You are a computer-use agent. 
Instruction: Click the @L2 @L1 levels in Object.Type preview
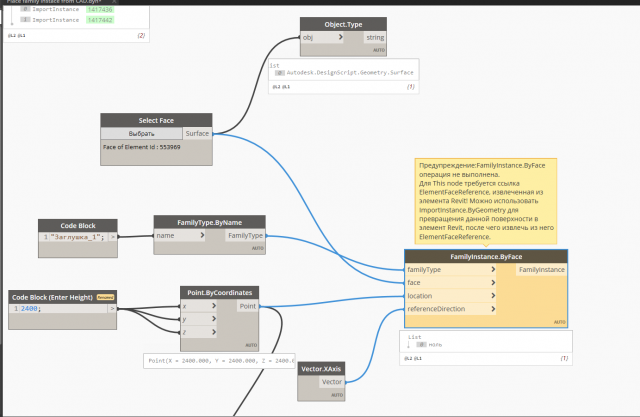click(x=281, y=87)
